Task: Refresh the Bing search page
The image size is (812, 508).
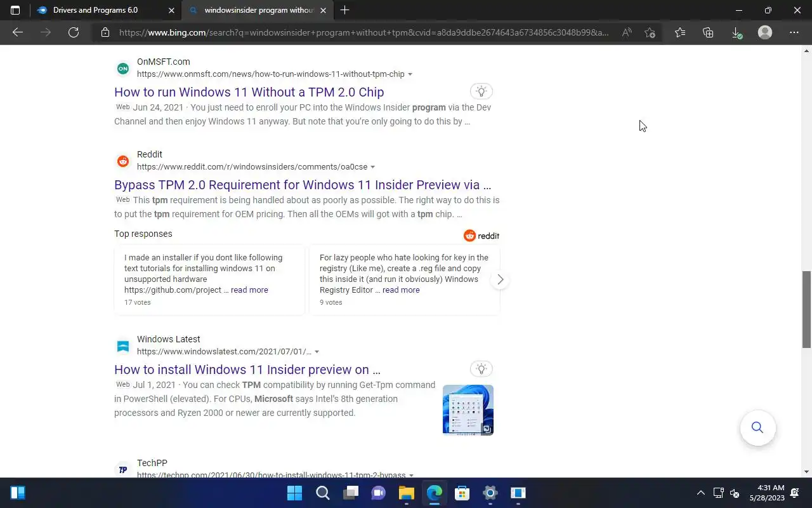Action: tap(74, 32)
